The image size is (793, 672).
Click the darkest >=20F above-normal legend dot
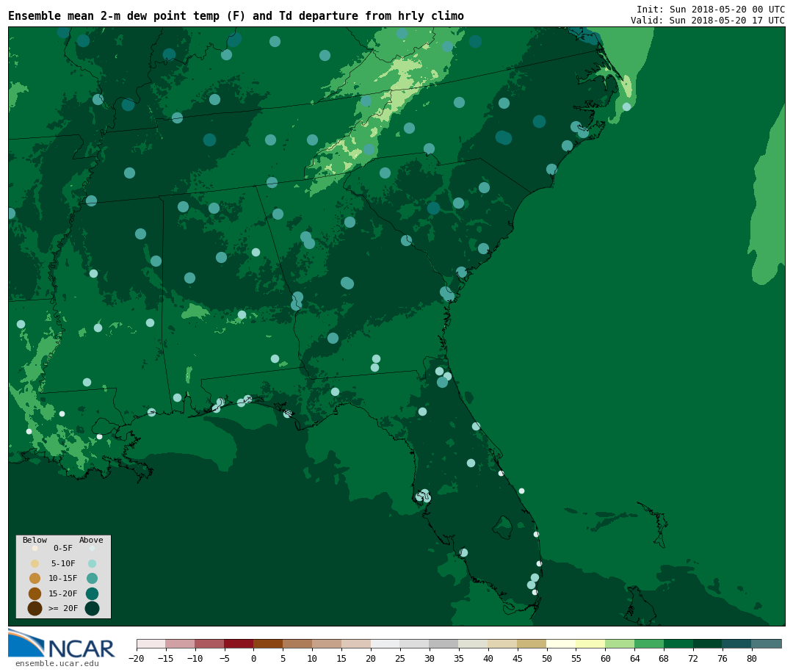(x=92, y=608)
